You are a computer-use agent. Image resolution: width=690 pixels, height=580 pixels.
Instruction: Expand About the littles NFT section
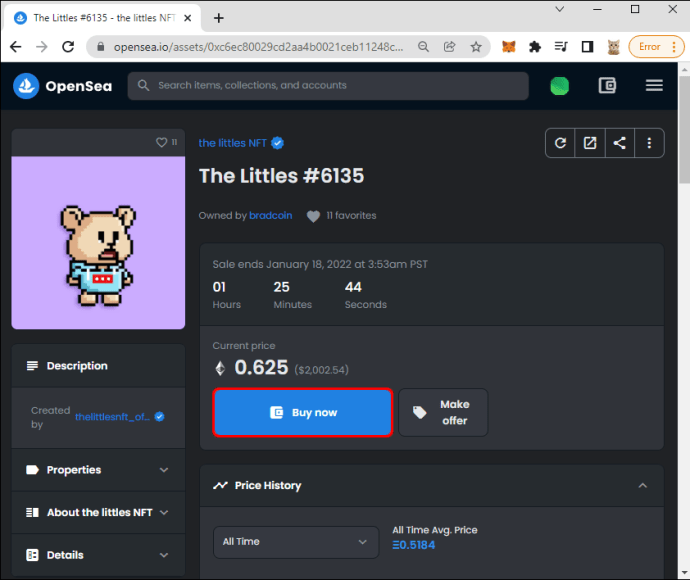(x=98, y=513)
